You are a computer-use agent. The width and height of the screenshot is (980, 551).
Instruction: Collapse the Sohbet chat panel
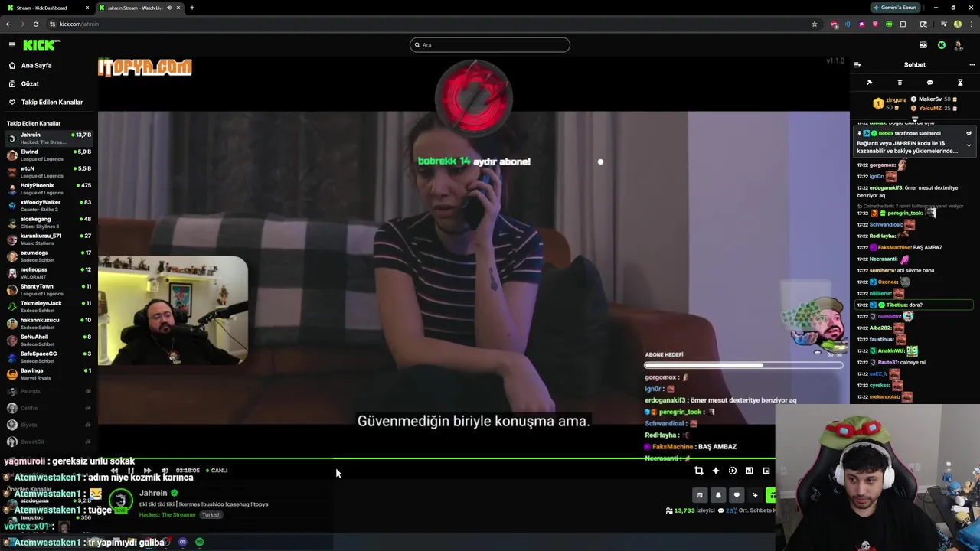click(857, 65)
